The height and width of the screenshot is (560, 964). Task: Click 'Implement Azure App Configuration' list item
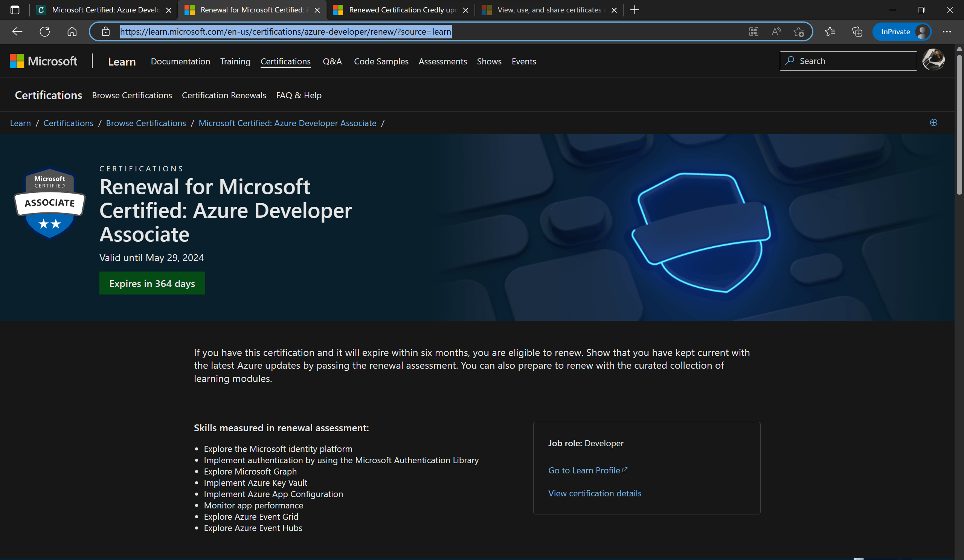tap(273, 494)
